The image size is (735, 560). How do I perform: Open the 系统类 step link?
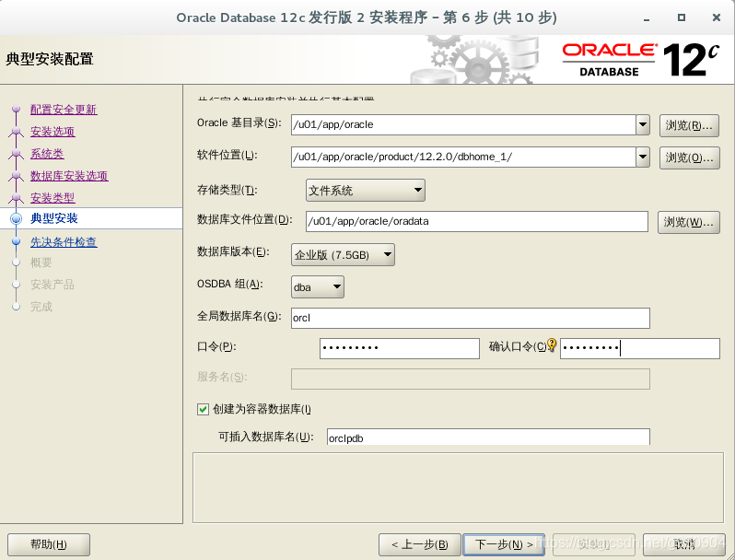[x=47, y=154]
